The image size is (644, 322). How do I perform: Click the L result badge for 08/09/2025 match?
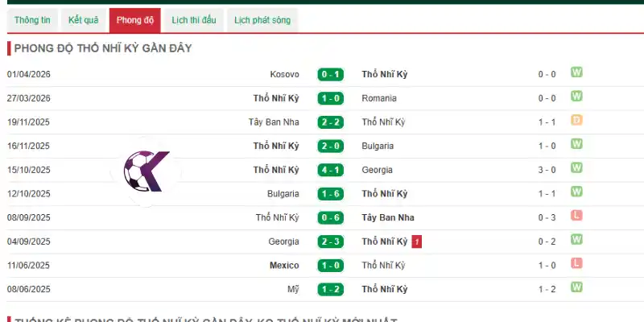(576, 216)
